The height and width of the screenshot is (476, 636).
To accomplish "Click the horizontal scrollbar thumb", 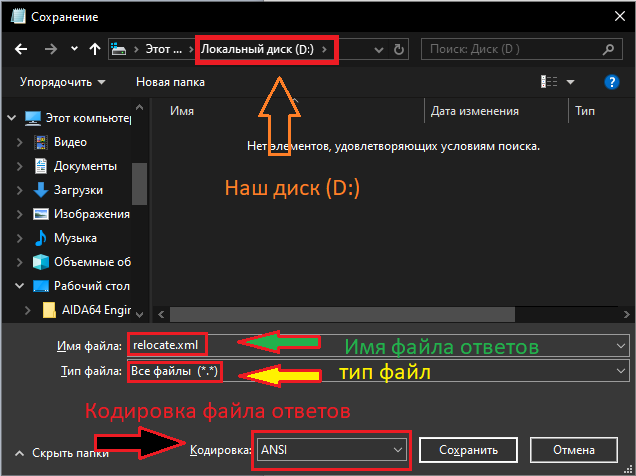I will 342,314.
